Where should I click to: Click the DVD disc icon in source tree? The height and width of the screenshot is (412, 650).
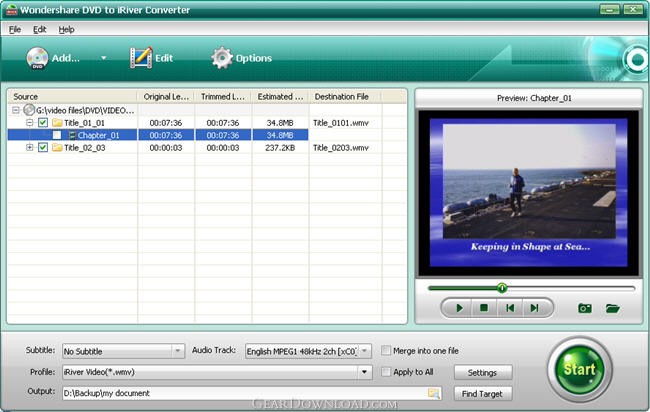click(x=29, y=110)
